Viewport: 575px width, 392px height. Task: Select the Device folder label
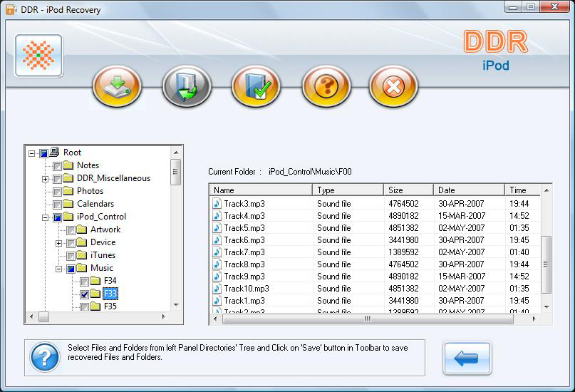pos(103,242)
